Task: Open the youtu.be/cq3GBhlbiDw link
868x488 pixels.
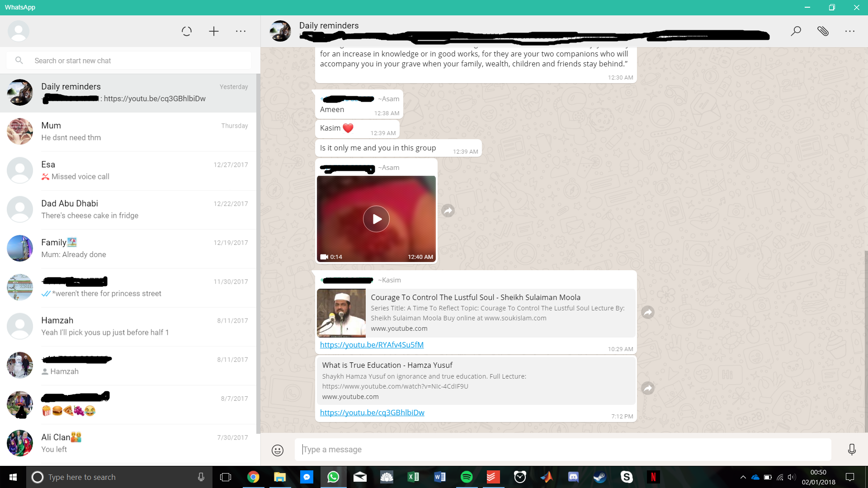Action: (372, 413)
